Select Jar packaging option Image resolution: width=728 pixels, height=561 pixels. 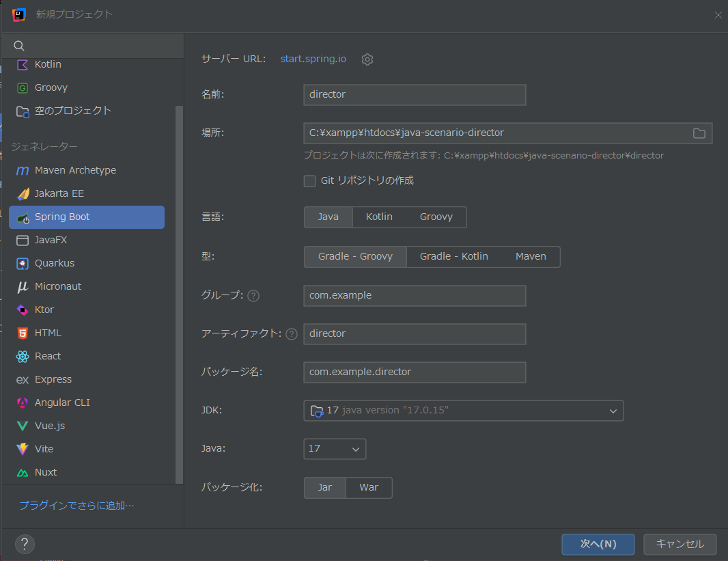coord(325,488)
